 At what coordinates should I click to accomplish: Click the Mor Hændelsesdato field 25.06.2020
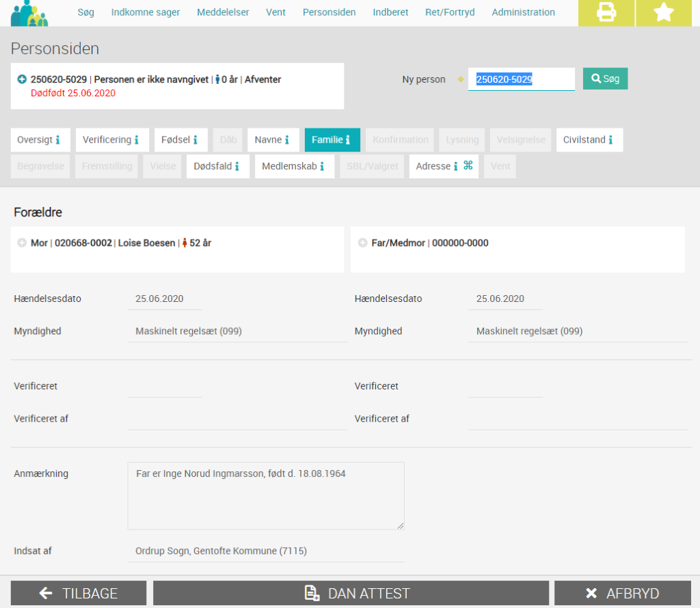(165, 299)
